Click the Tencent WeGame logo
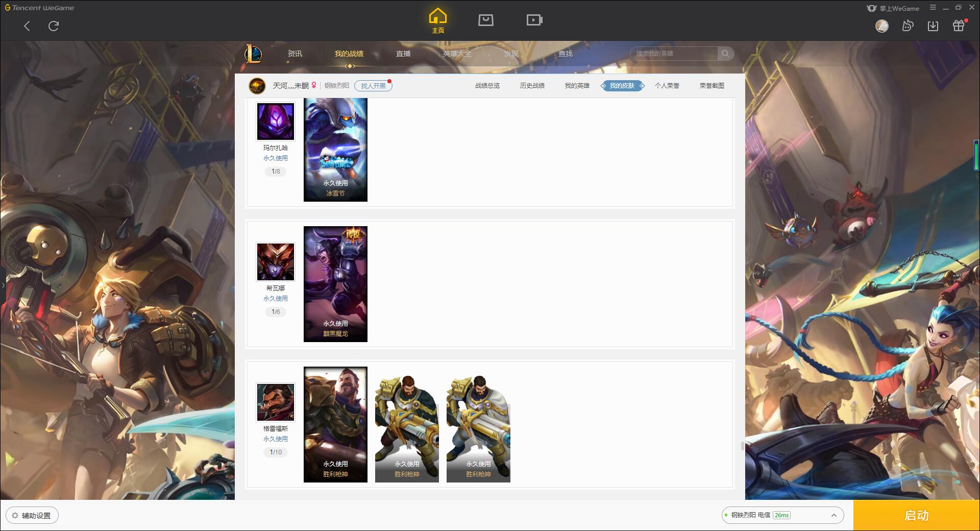The height and width of the screenshot is (531, 980). (39, 8)
